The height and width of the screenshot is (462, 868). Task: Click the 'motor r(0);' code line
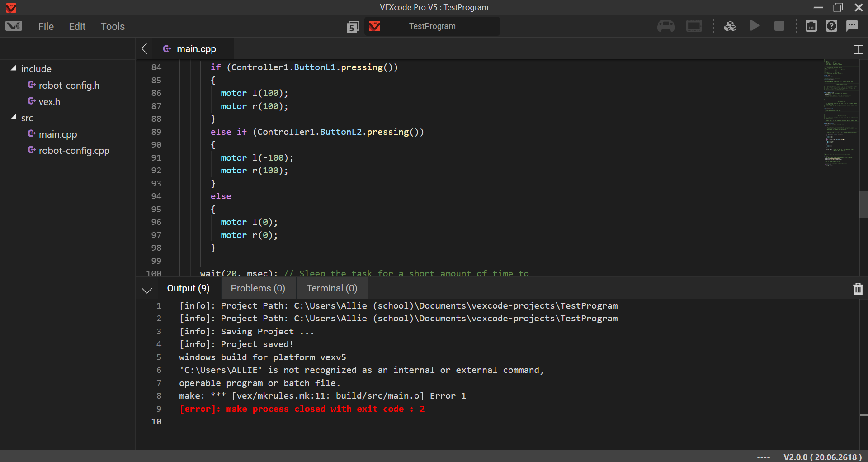249,235
